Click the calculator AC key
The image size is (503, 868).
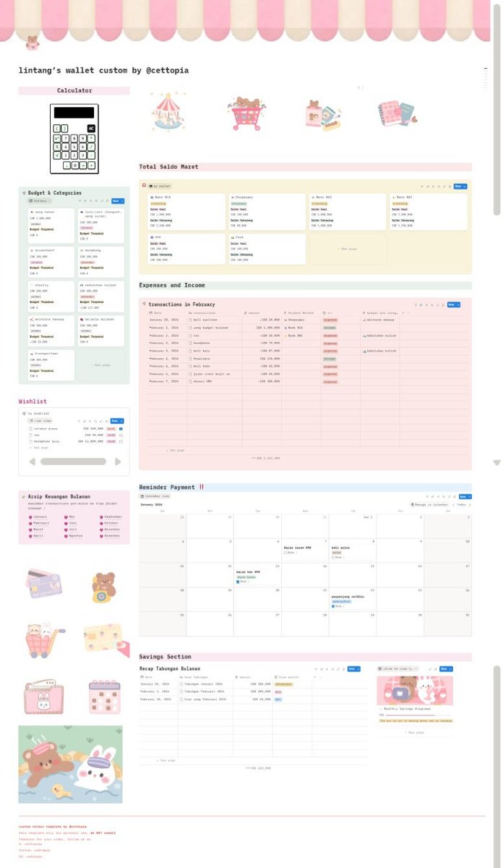click(x=91, y=128)
